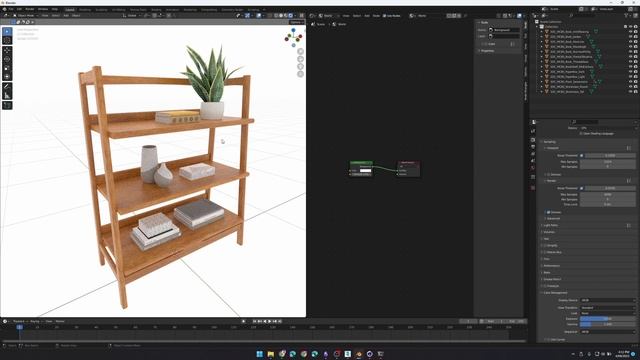Enable the Simplify checkbox

[x=545, y=245]
